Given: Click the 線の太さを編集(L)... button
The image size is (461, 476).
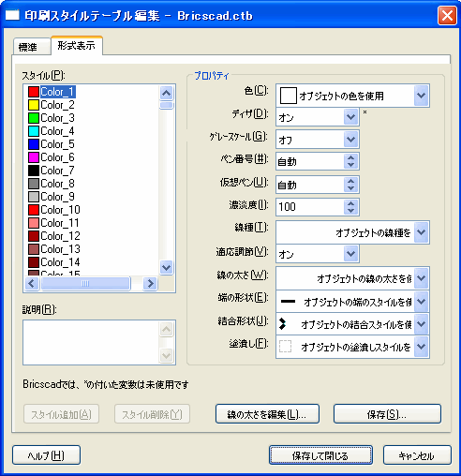Looking at the screenshot, I should 267,414.
